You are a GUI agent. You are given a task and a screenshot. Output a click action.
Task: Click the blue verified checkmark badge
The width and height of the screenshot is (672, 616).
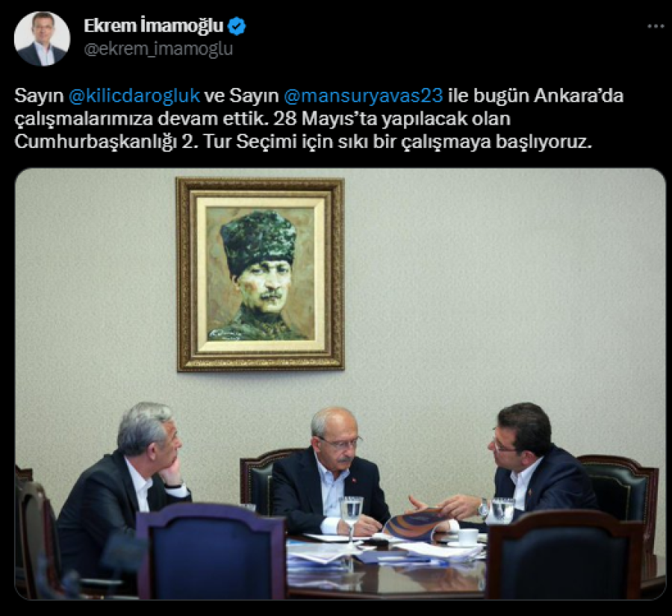[x=237, y=27]
